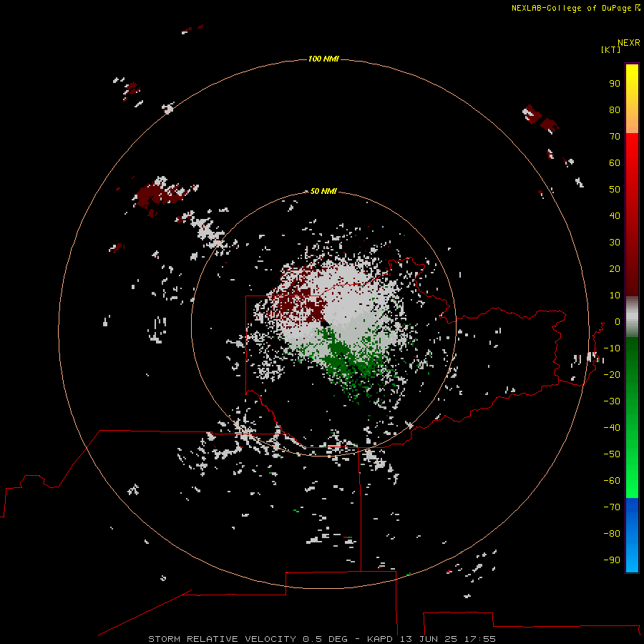Image resolution: width=644 pixels, height=644 pixels.
Task: Click the 40 value on velocity scale
Action: (615, 216)
